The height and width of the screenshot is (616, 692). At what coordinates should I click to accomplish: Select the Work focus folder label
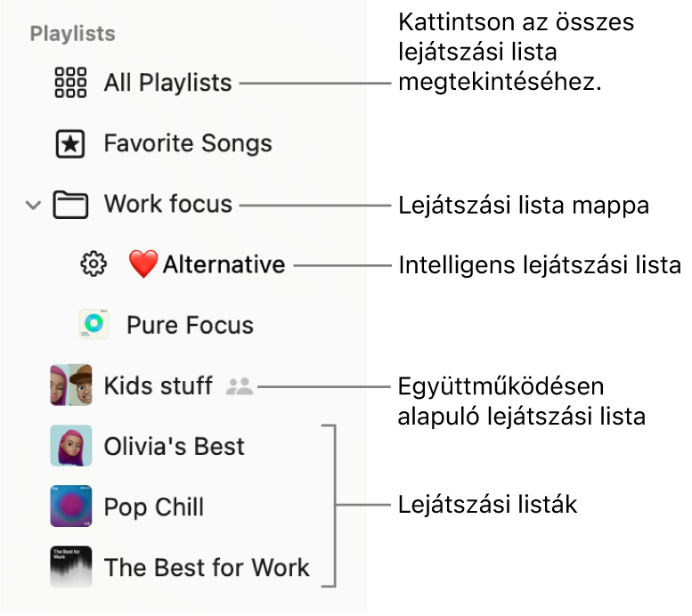[x=168, y=205]
